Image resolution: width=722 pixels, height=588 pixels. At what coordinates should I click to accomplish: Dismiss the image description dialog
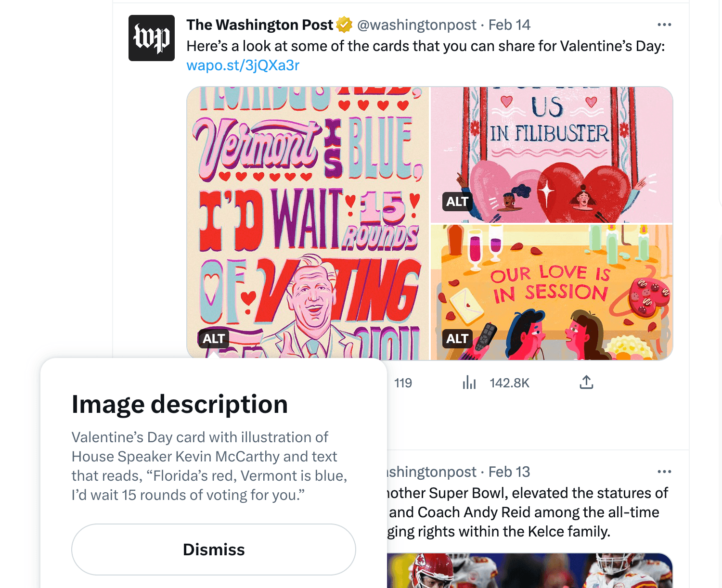point(213,550)
